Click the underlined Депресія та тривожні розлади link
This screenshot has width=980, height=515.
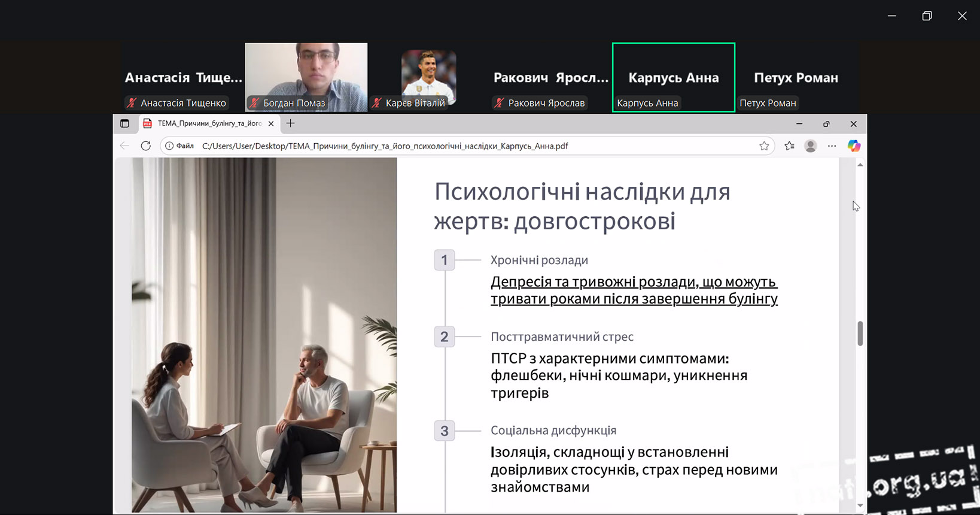pyautogui.click(x=634, y=290)
